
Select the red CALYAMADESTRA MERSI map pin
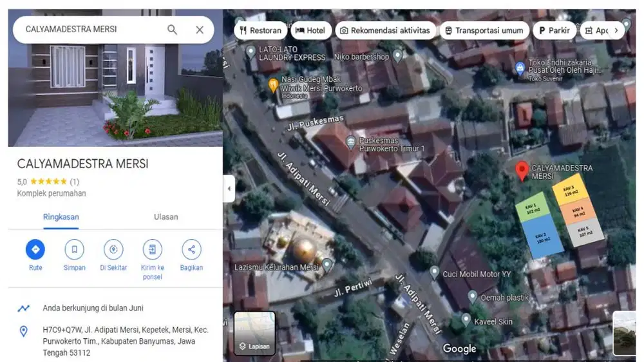coord(522,171)
